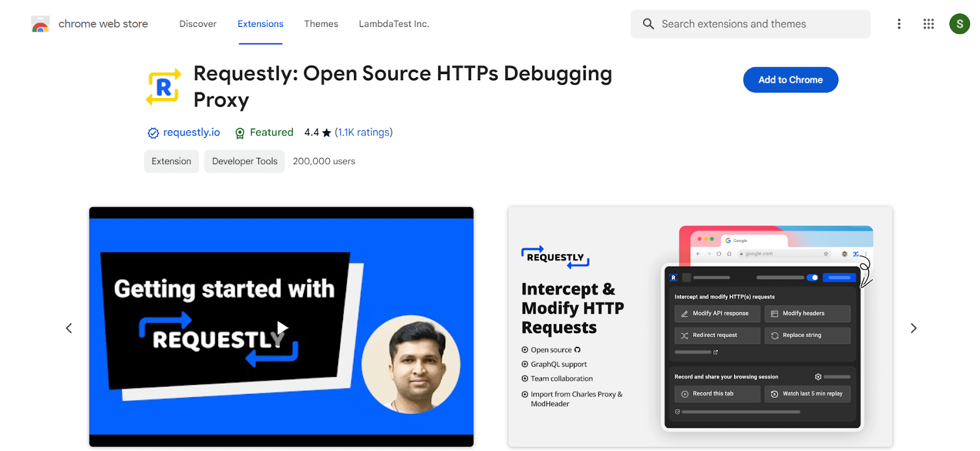Image resolution: width=980 pixels, height=451 pixels.
Task: Show next screenshot with right arrow
Action: click(x=913, y=328)
